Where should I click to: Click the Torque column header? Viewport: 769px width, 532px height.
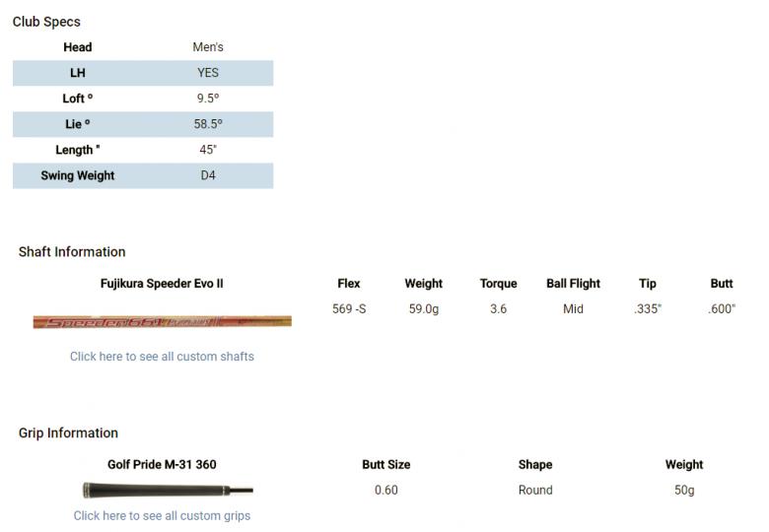498,284
